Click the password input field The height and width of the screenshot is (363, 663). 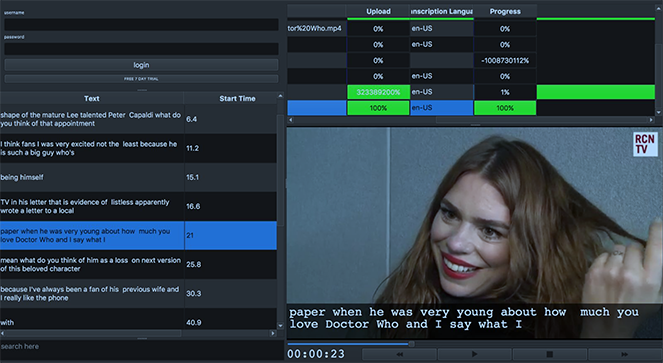141,49
